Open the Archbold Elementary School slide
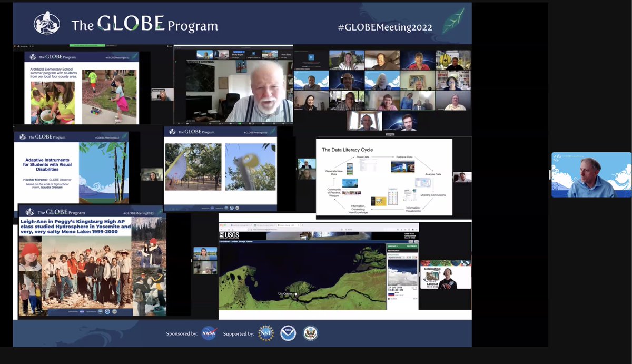The height and width of the screenshot is (364, 632). [82, 87]
